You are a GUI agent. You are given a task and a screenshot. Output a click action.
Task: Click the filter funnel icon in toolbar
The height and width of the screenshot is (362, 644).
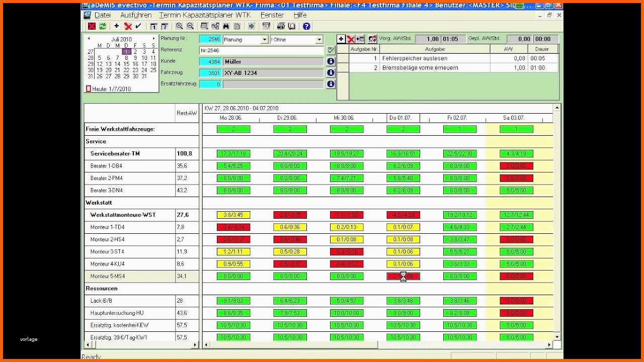[x=267, y=26]
